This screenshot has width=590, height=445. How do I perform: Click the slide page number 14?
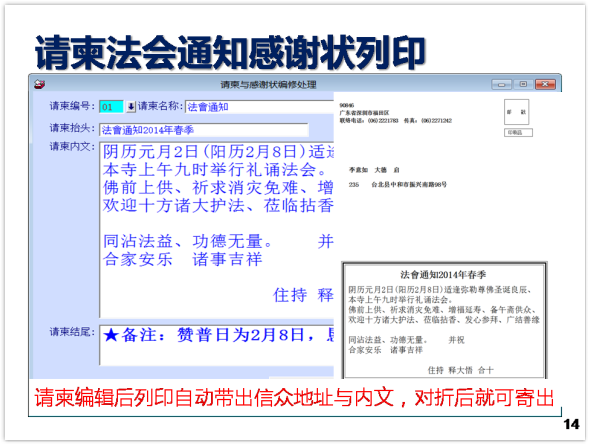pyautogui.click(x=571, y=424)
